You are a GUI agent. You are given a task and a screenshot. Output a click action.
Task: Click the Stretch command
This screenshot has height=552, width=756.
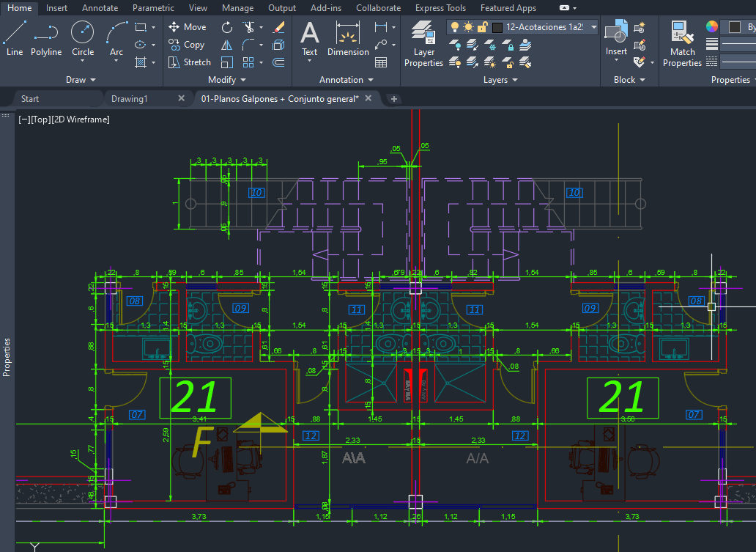click(189, 62)
